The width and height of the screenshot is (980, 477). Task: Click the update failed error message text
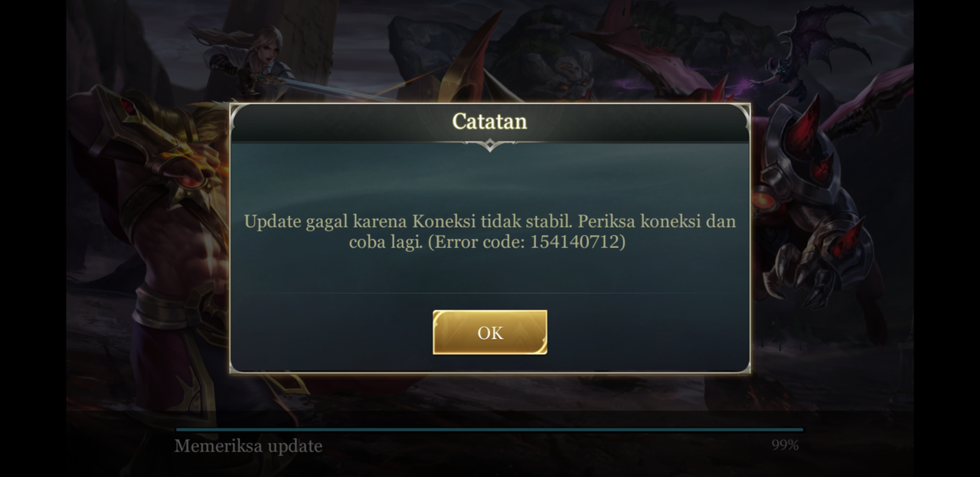click(x=490, y=232)
